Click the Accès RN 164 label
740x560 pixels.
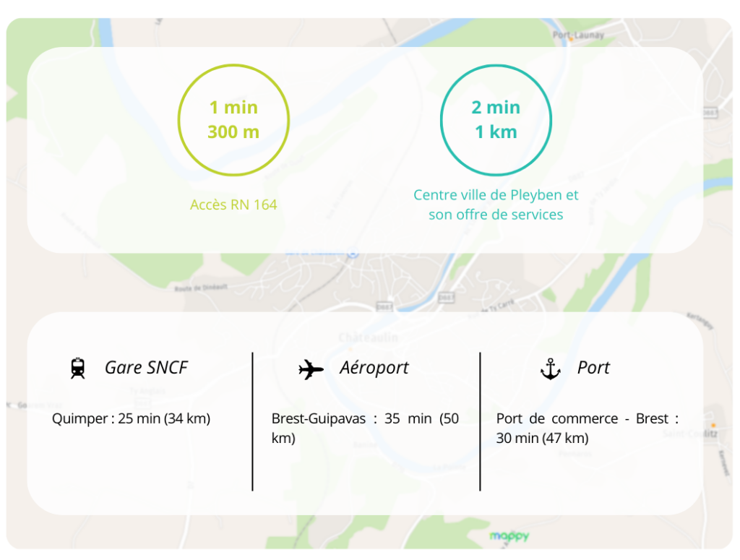pos(233,204)
